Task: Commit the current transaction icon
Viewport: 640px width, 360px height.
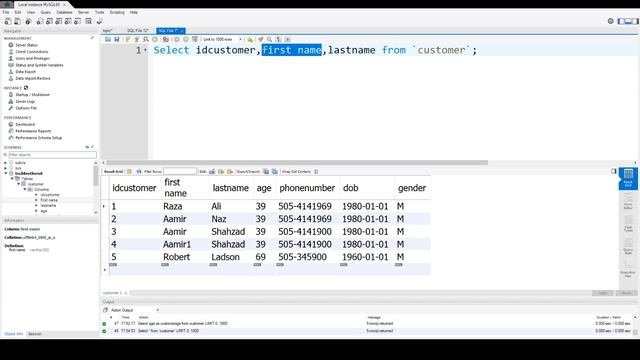Action: pyautogui.click(x=177, y=40)
